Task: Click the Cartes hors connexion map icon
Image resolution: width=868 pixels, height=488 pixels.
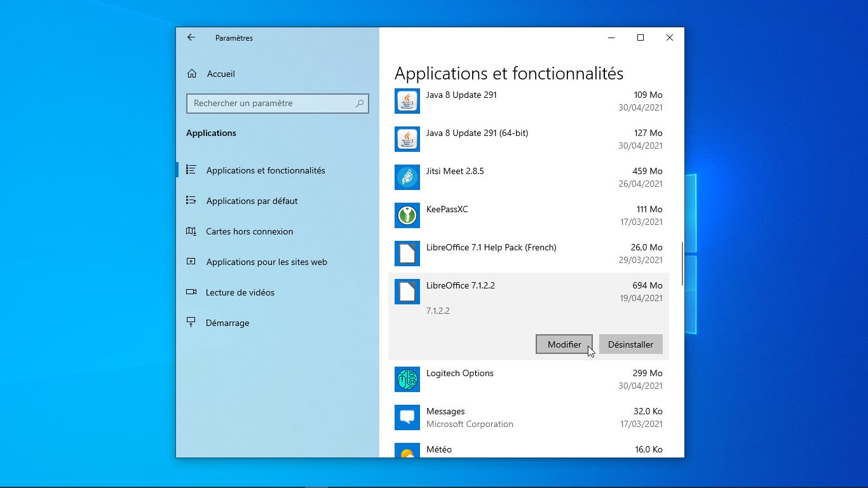Action: point(191,231)
